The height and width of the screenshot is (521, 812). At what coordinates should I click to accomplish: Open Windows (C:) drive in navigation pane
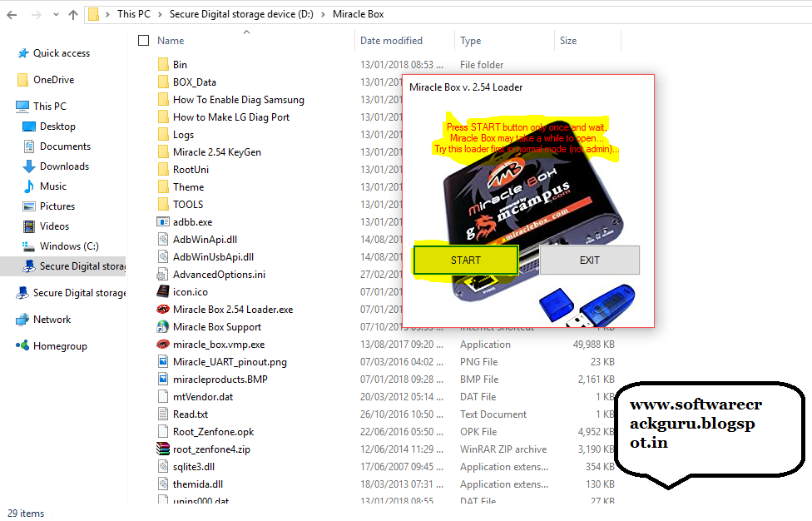coord(61,246)
